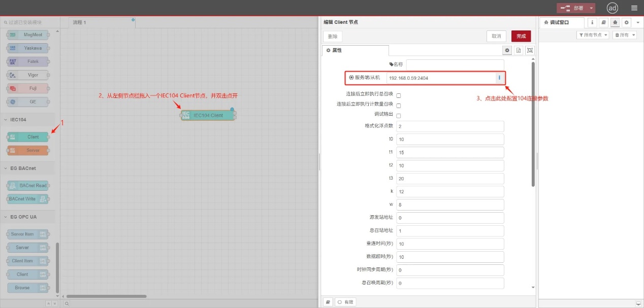The width and height of the screenshot is (644, 308).
Task: Select the Yaskawa node in the palette
Action: (x=27, y=48)
